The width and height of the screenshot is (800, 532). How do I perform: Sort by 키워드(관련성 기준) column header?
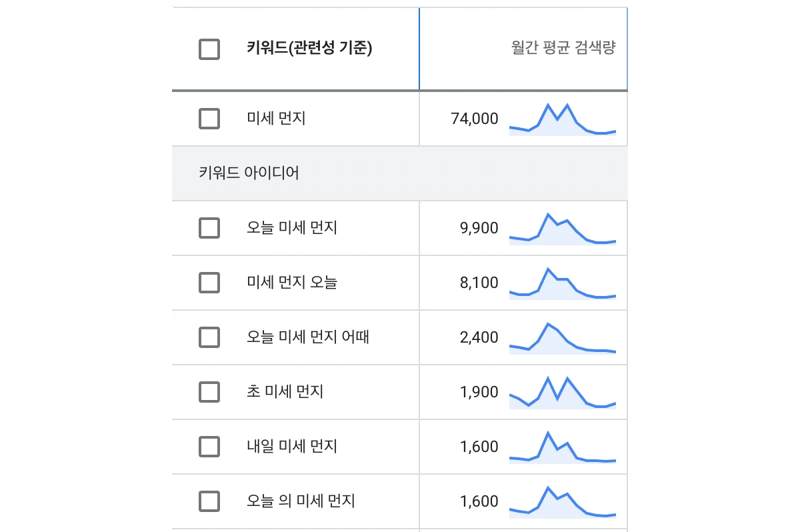pos(309,49)
